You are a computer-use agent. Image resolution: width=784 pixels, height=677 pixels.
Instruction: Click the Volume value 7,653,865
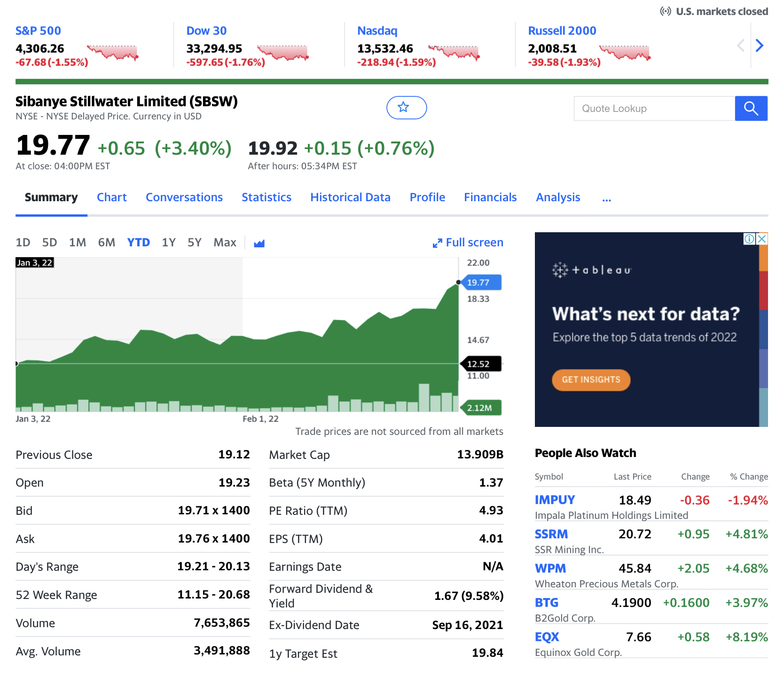coord(222,622)
